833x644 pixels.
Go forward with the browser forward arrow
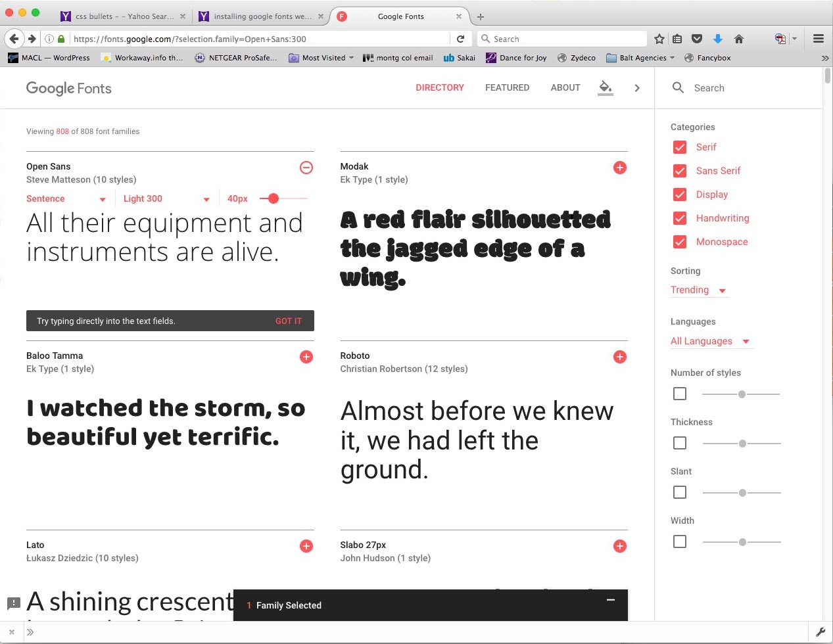coord(32,39)
